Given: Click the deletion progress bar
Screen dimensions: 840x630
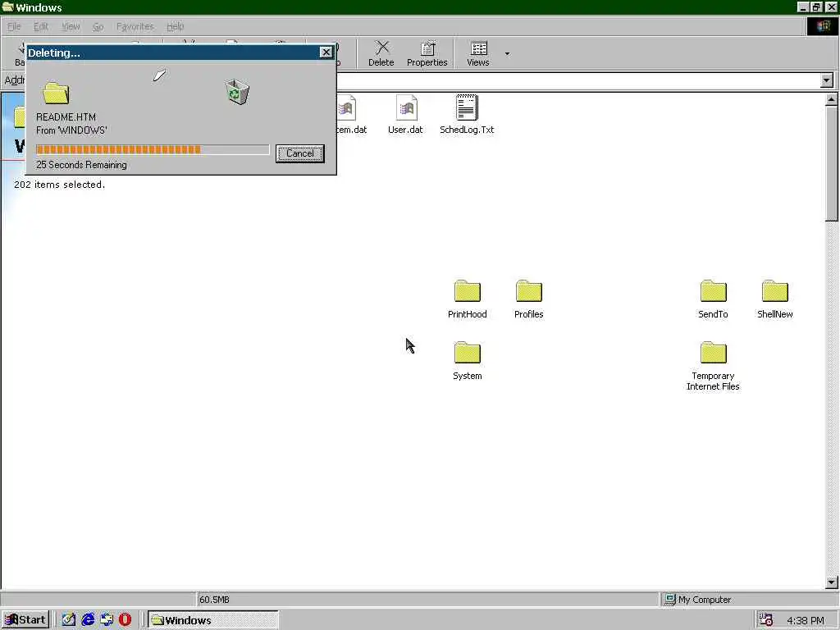Looking at the screenshot, I should click(x=153, y=149).
